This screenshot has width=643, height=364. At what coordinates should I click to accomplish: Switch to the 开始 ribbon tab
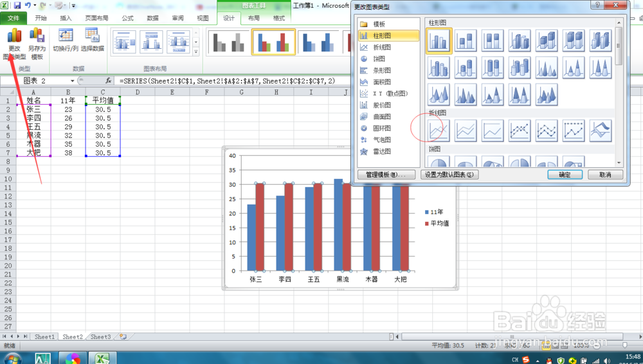tap(41, 18)
